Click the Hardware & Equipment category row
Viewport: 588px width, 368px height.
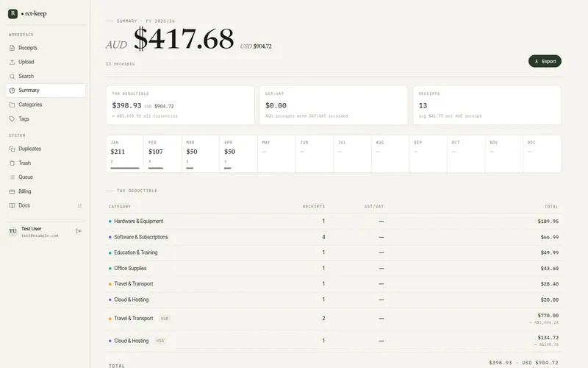coord(334,222)
